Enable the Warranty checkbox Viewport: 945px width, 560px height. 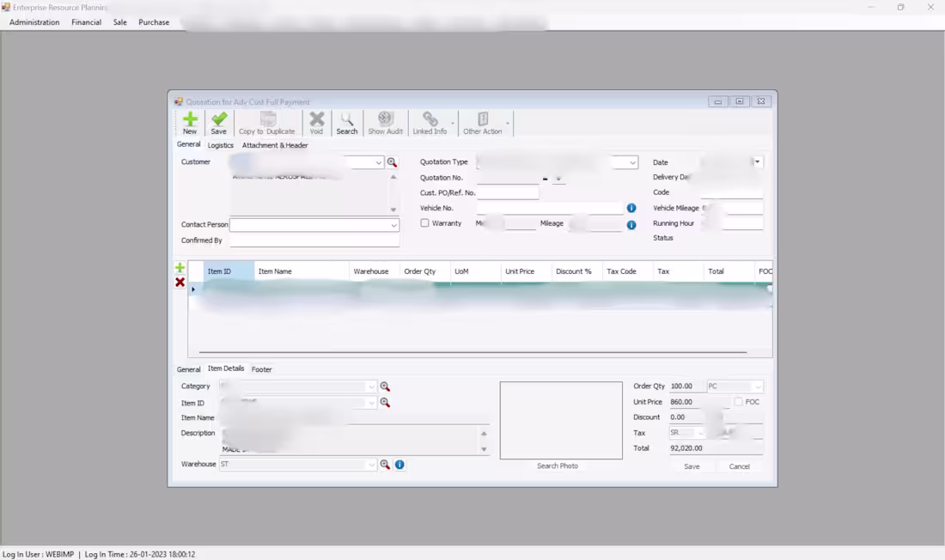click(x=424, y=222)
